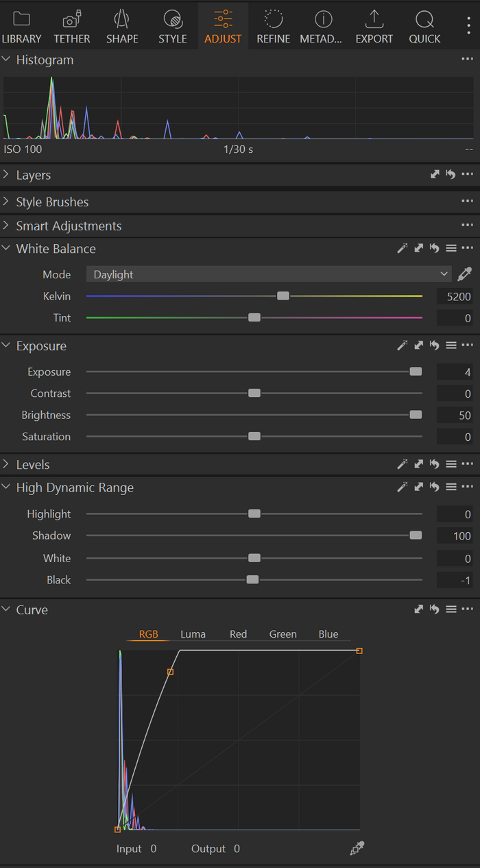The width and height of the screenshot is (480, 868).
Task: Switch to the Refine tool tab
Action: tap(273, 27)
